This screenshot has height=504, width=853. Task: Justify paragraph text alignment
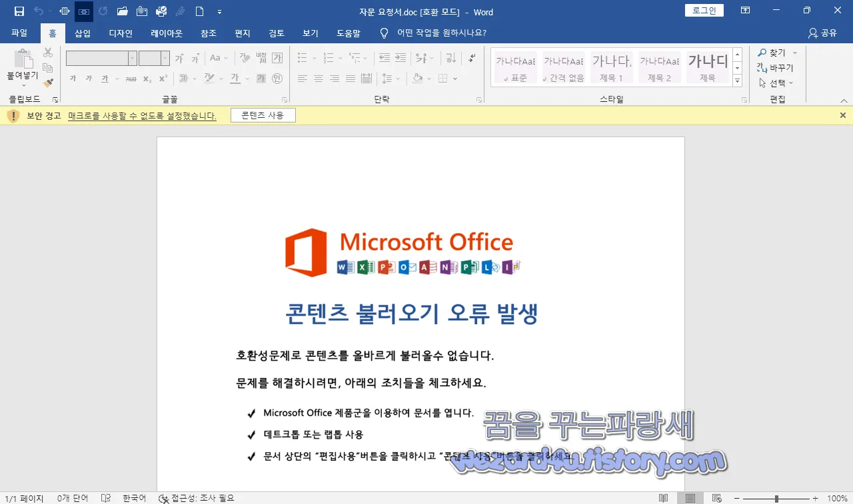click(351, 79)
